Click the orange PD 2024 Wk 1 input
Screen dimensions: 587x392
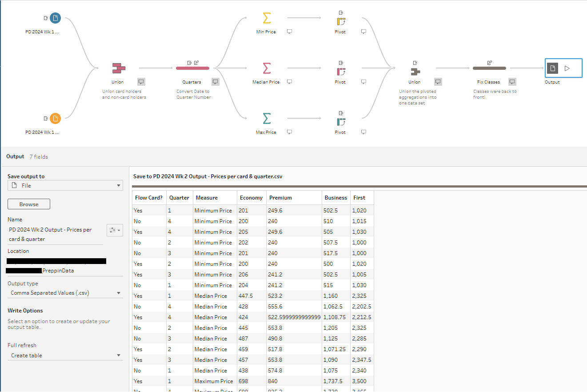(55, 118)
